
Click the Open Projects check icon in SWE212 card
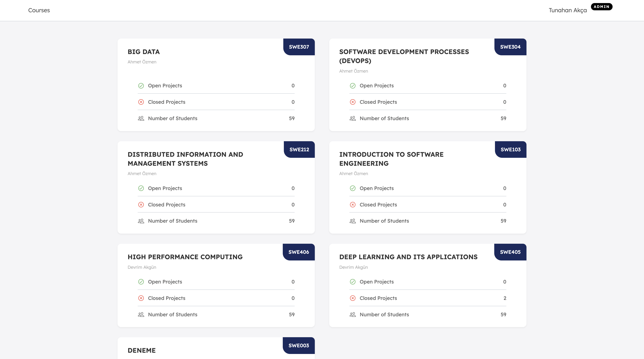pos(141,188)
